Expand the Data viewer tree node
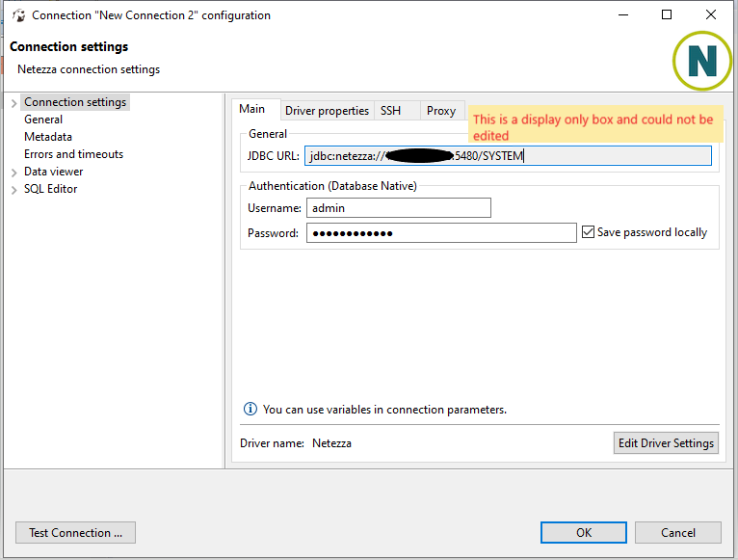738x560 pixels. coord(14,173)
